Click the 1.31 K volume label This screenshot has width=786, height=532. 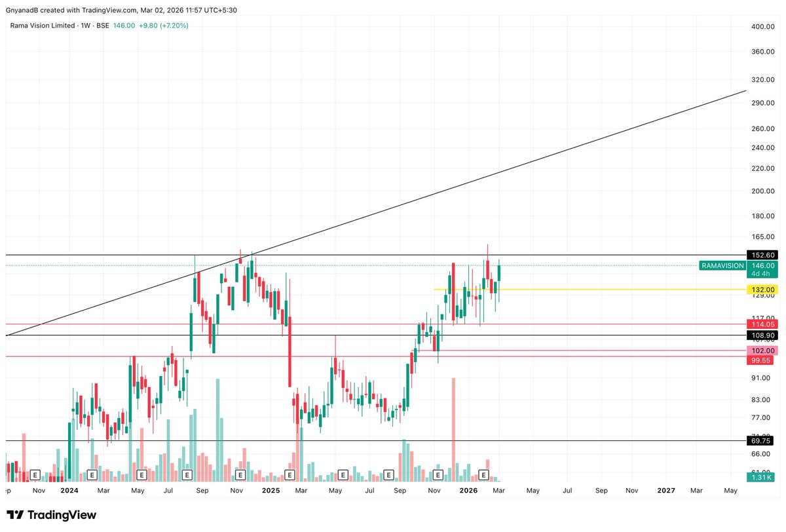[761, 477]
